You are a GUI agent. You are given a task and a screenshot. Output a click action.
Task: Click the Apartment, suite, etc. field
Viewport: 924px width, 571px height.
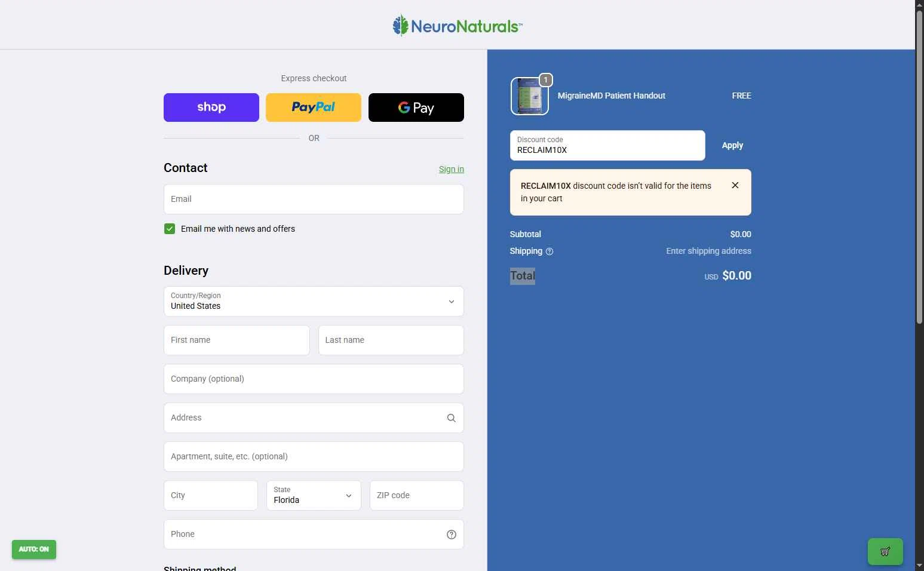[x=314, y=456]
